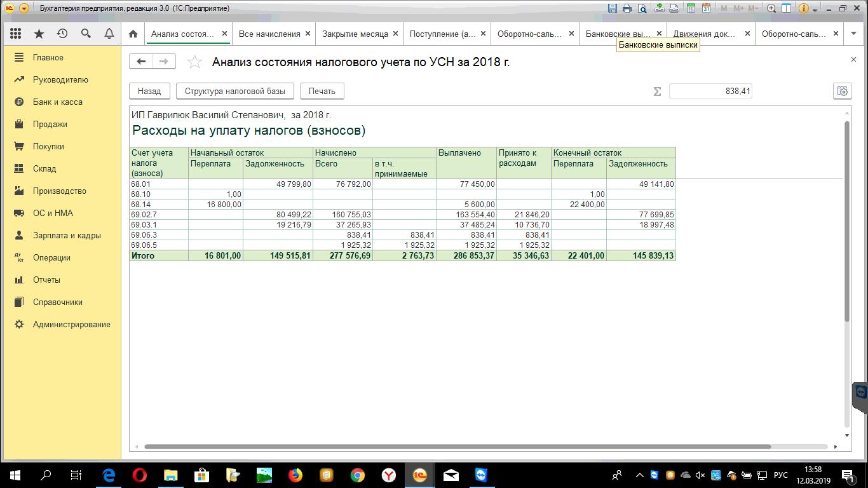The width and height of the screenshot is (868, 488).
Task: Expand the dropdown arrow next to info icon
Action: pyautogui.click(x=815, y=9)
